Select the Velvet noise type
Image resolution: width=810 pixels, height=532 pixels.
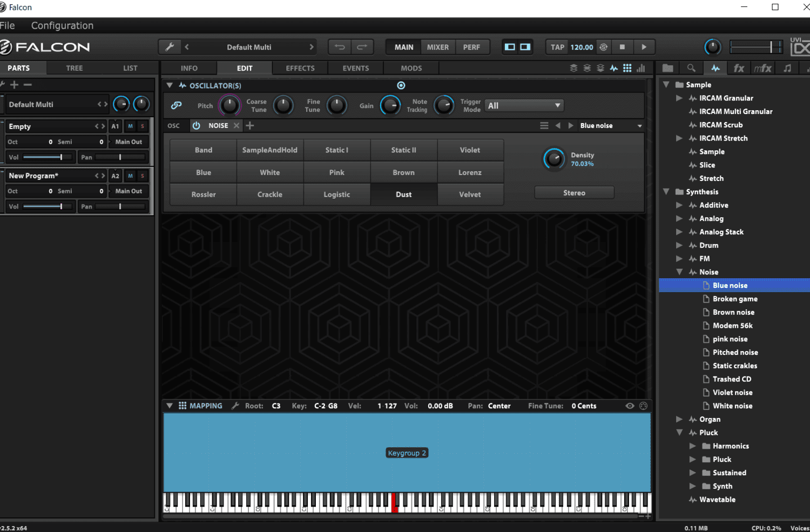(x=470, y=194)
